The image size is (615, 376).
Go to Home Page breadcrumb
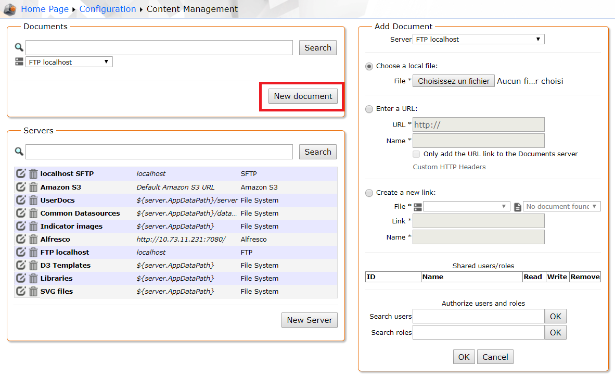pyautogui.click(x=45, y=9)
